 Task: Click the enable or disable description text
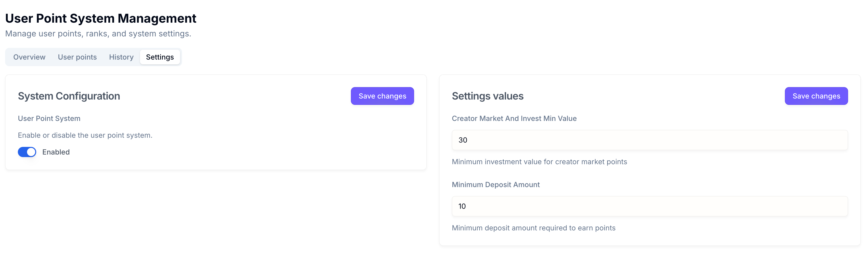[x=85, y=135]
